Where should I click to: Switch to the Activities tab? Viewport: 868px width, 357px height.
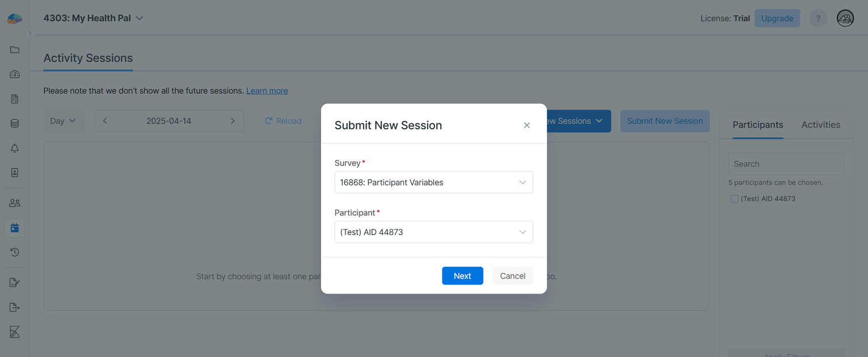click(820, 124)
